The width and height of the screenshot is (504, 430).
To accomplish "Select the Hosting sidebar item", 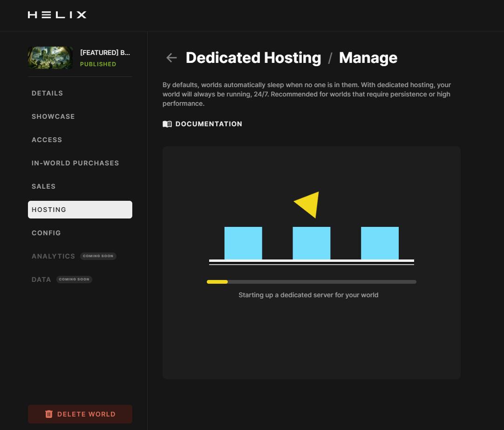I will pos(80,210).
